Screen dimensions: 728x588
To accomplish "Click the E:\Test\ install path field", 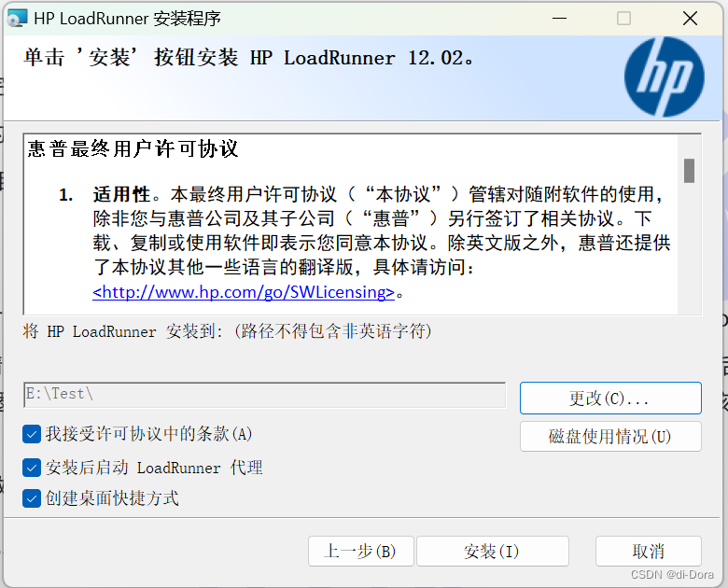I will [265, 395].
